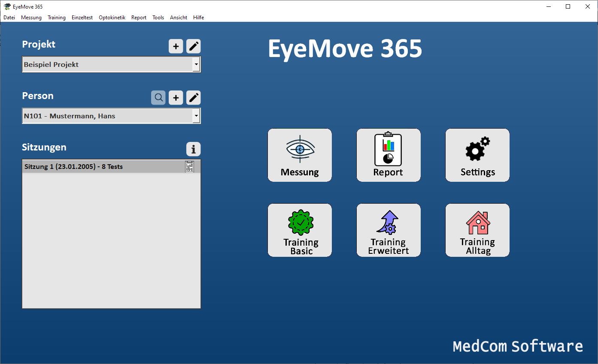Start Training Basic tile
Image resolution: width=598 pixels, height=364 pixels.
pos(300,230)
